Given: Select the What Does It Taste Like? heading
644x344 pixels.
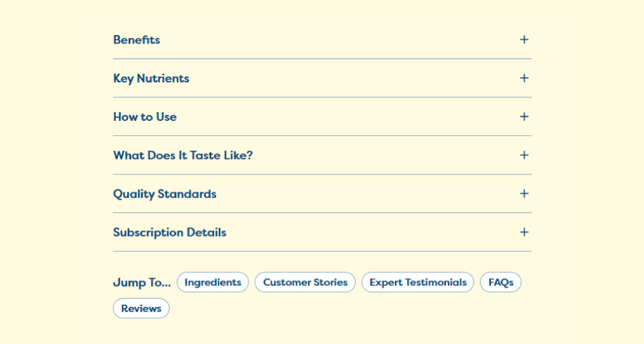Looking at the screenshot, I should pyautogui.click(x=182, y=156).
